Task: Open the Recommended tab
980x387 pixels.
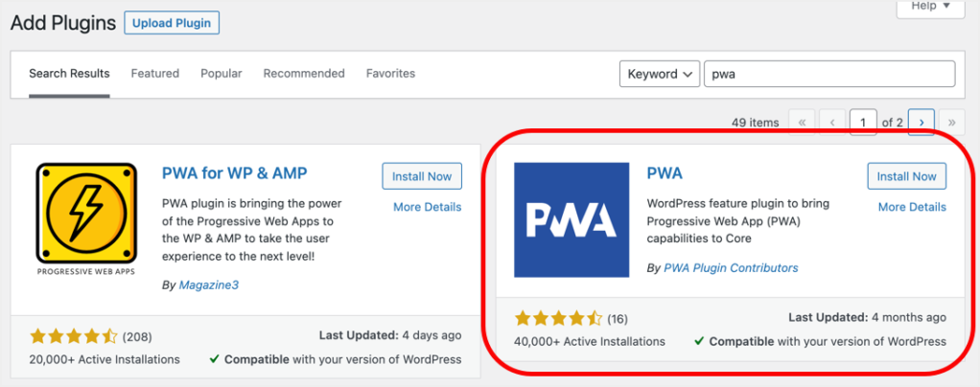Action: click(x=304, y=74)
